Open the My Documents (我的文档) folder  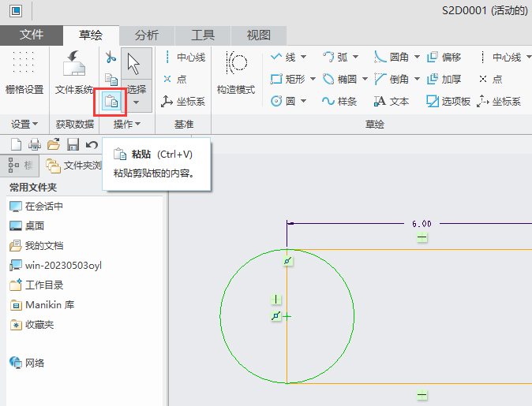click(36, 246)
